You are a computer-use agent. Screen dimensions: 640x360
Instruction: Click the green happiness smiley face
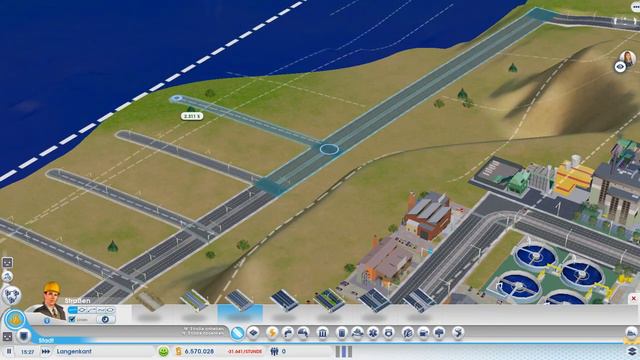(x=163, y=351)
